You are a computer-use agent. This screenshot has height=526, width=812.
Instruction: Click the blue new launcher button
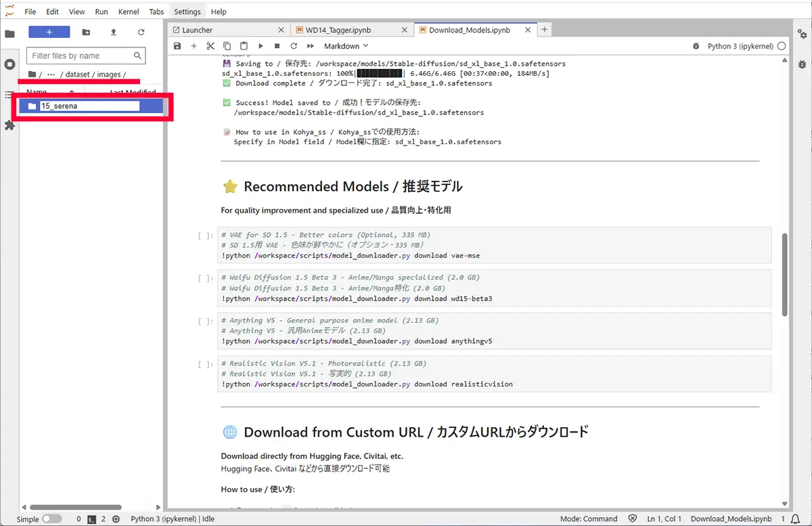point(49,32)
